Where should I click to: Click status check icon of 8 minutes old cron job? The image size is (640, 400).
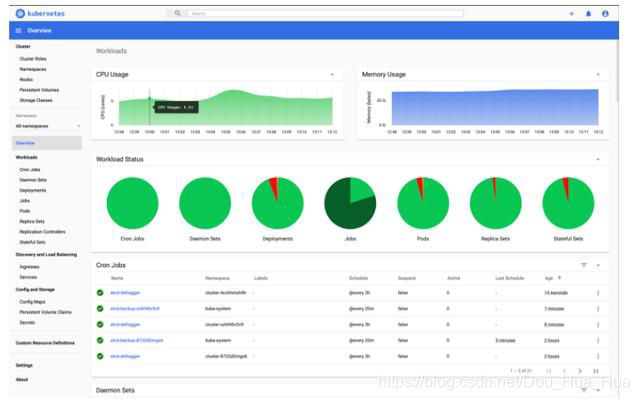[x=100, y=324]
